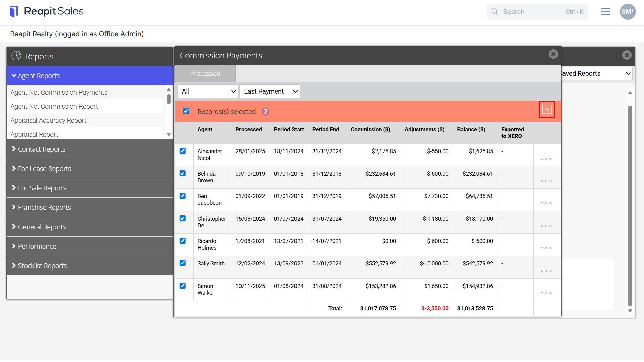Uncheck the select-all records checkbox

tap(186, 111)
